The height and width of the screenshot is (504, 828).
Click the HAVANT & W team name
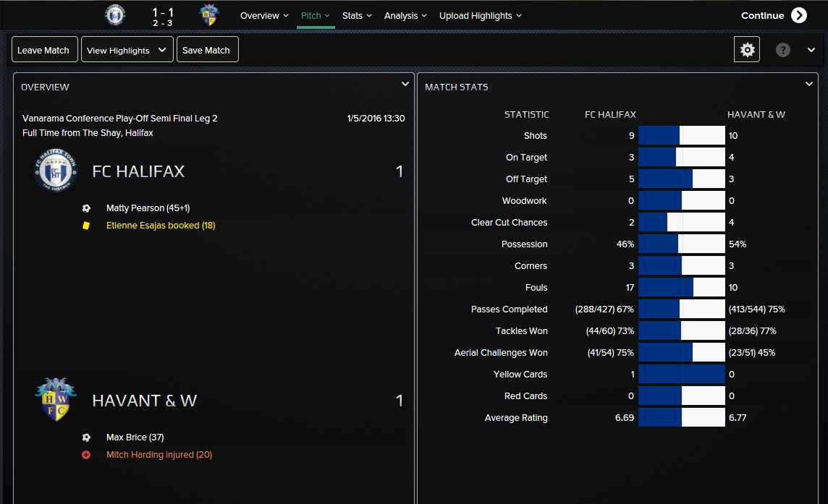144,401
